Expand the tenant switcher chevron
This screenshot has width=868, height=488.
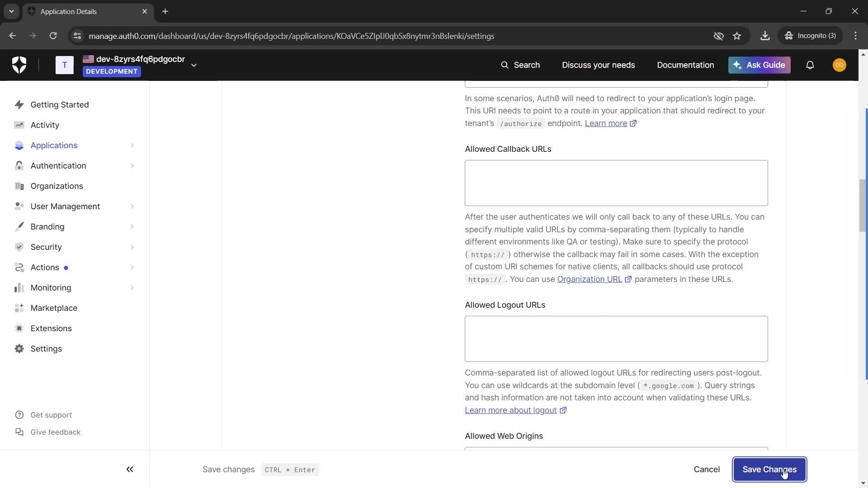point(194,65)
